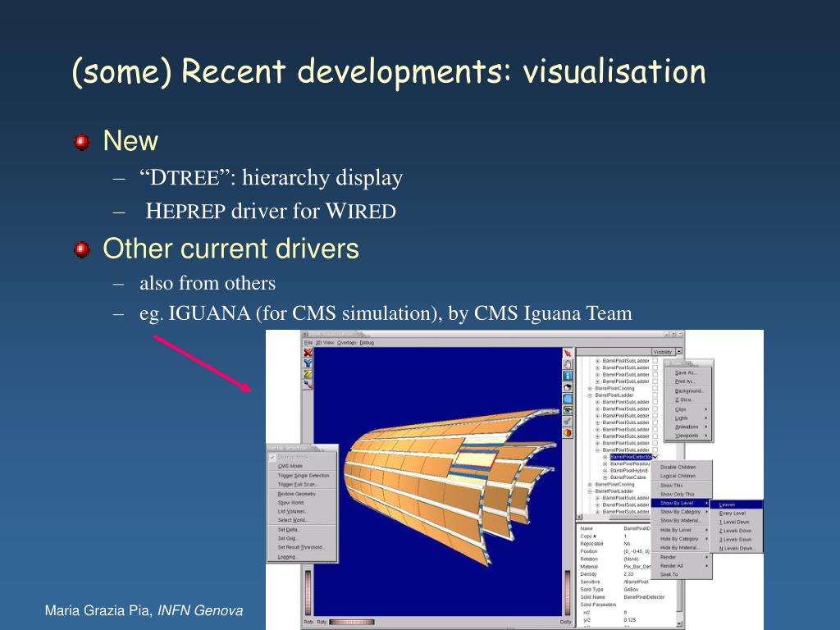Choose Set Result Threshold

[x=301, y=547]
